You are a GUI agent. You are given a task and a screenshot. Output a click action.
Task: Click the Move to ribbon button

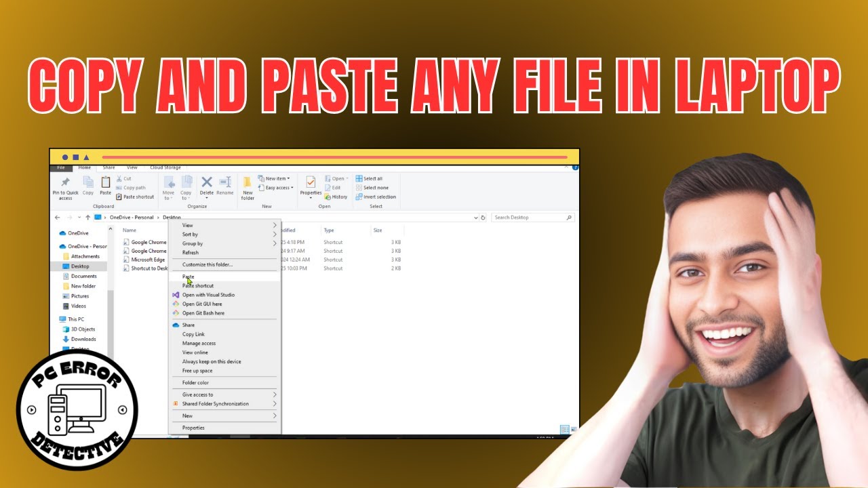point(169,187)
